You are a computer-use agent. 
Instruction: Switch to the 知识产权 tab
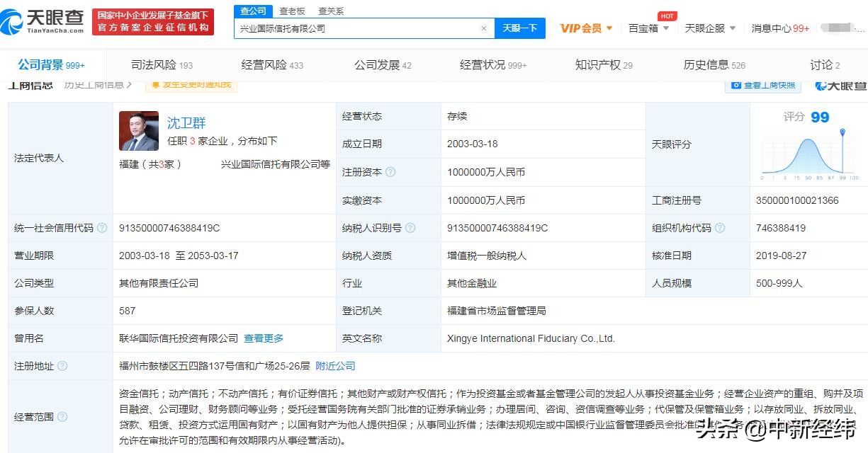604,64
